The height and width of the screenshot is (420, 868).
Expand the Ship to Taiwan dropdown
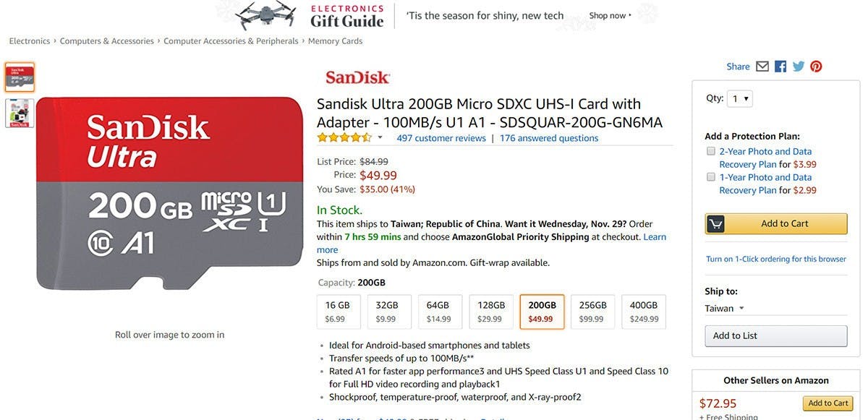pyautogui.click(x=725, y=309)
